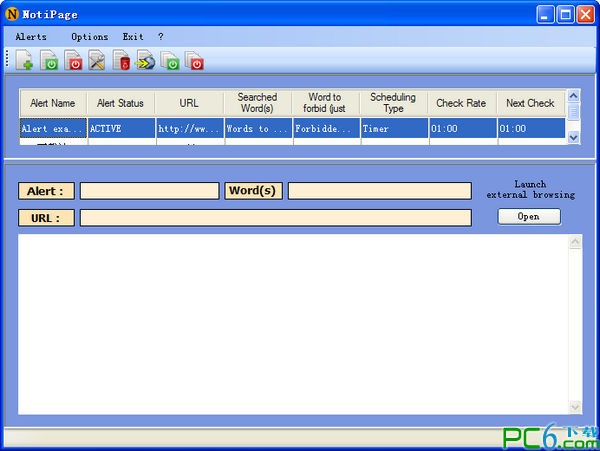The height and width of the screenshot is (451, 600).
Task: Click the toolbar drag handle dots
Action: click(x=7, y=59)
